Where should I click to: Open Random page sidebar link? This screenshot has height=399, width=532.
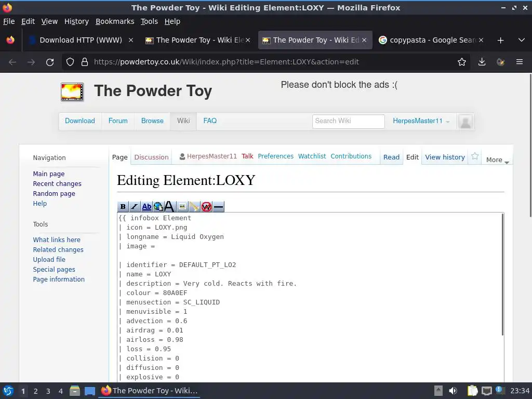[54, 193]
